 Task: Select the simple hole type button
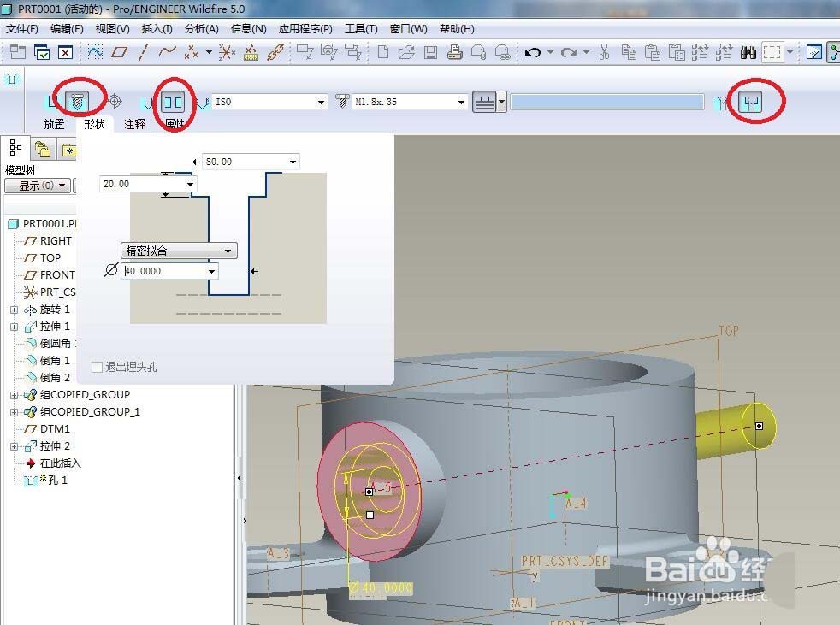51,101
